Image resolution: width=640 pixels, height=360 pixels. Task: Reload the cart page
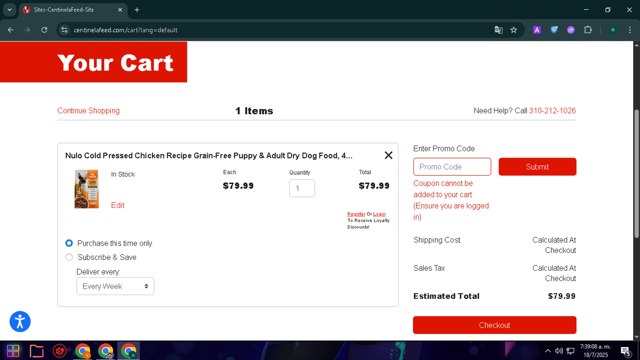tap(44, 30)
